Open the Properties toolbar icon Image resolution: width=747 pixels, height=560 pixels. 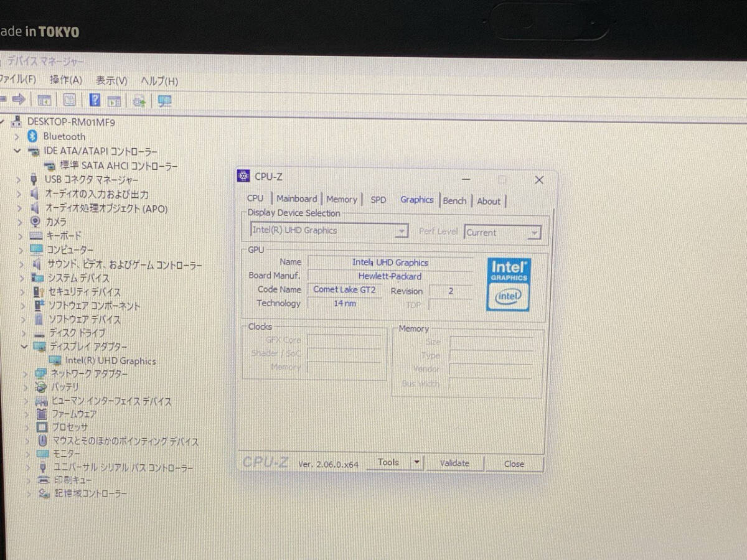pos(70,100)
